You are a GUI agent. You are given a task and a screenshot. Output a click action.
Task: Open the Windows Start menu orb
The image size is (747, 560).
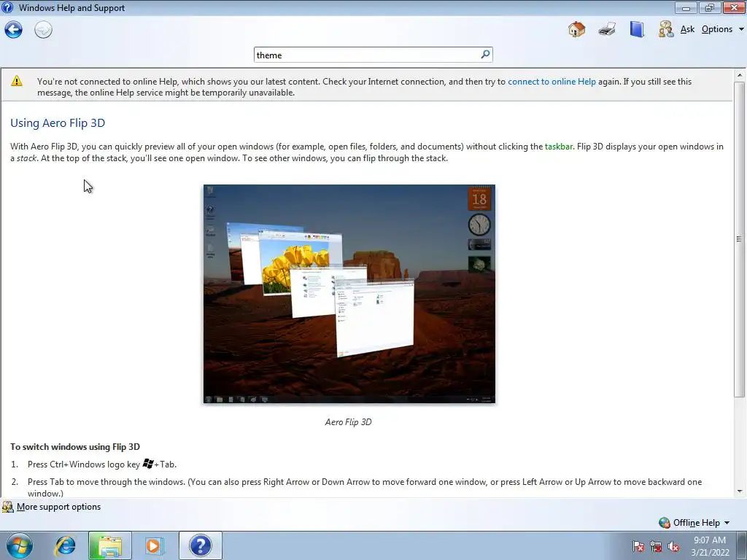click(20, 545)
